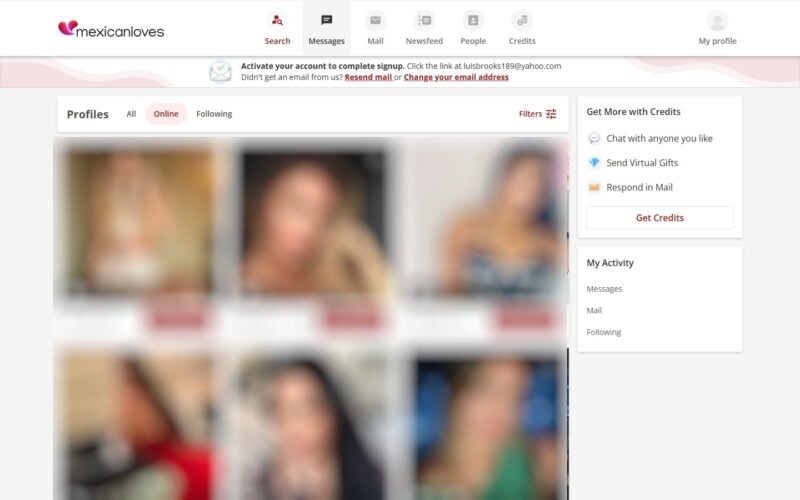The width and height of the screenshot is (800, 500).
Task: Click the red button under the third profile
Action: click(x=524, y=319)
